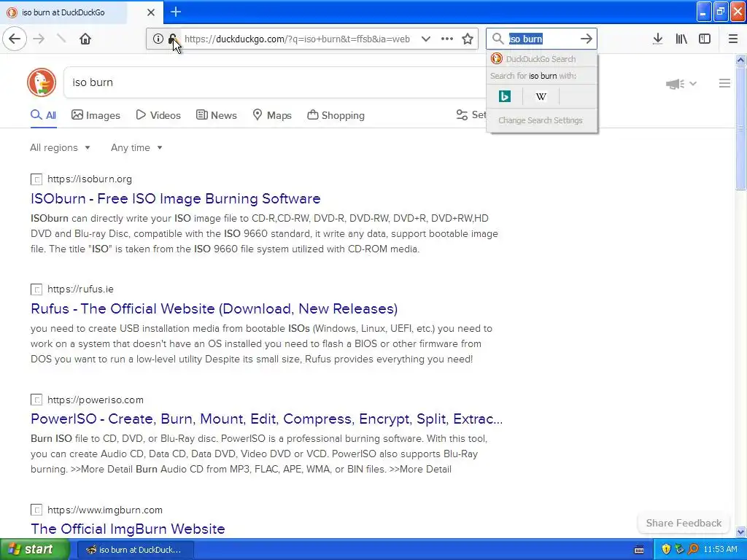The height and width of the screenshot is (560, 747).
Task: Click the scrollbar down arrow
Action: [x=741, y=532]
